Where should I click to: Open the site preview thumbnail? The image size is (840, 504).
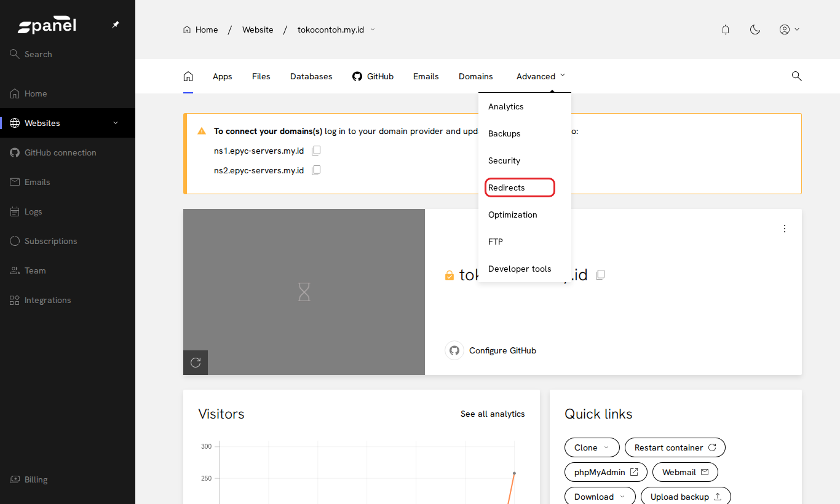(x=304, y=292)
